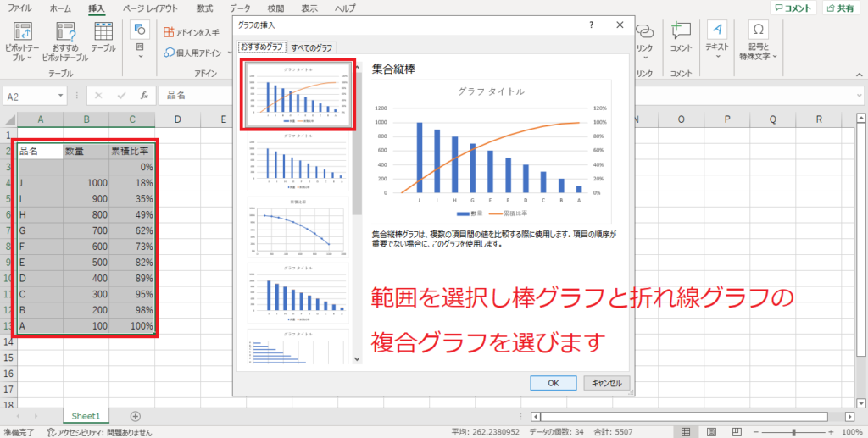Click the PivotTable icon

pyautogui.click(x=22, y=31)
